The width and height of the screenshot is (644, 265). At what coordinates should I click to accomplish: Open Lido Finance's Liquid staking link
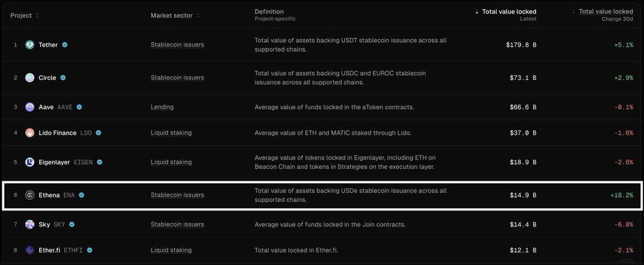171,133
